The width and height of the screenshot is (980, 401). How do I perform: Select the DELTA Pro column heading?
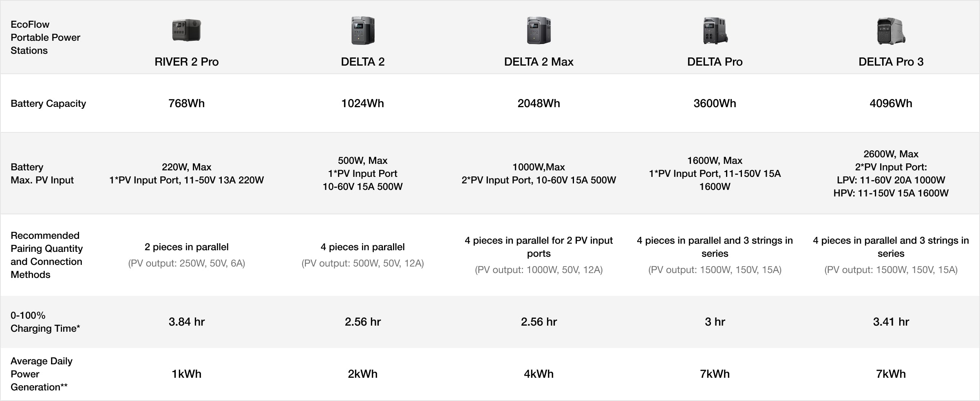pos(715,62)
